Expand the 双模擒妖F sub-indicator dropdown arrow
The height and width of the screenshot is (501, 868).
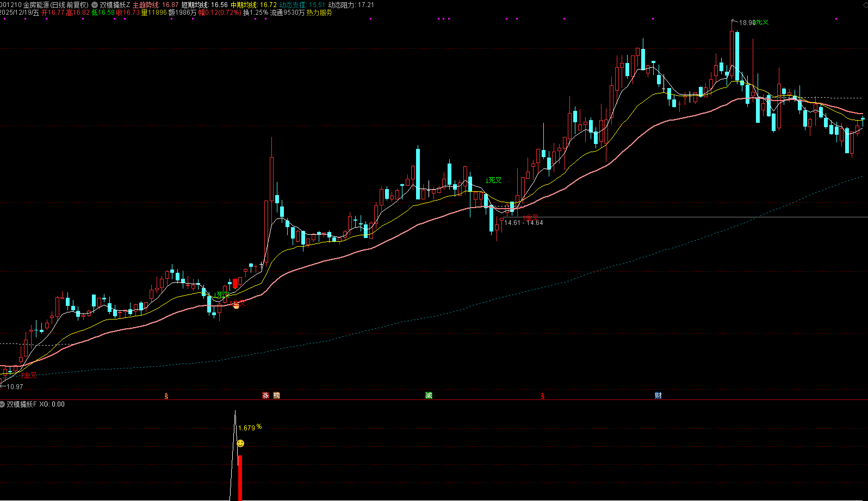tap(3, 404)
